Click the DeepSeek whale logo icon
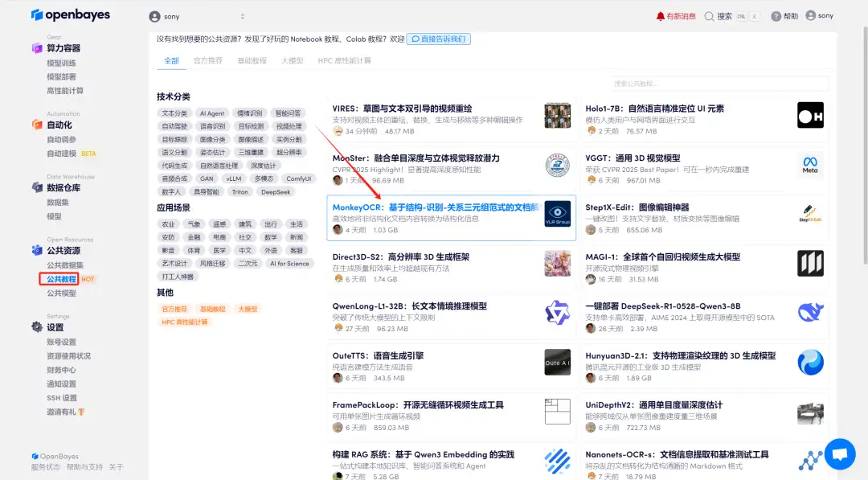 (810, 313)
